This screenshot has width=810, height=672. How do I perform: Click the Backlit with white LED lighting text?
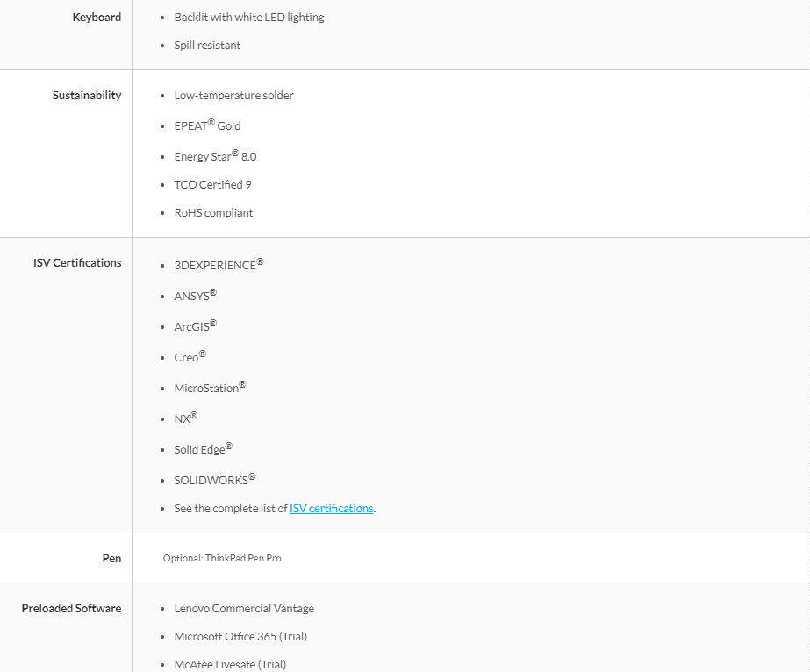pyautogui.click(x=249, y=17)
